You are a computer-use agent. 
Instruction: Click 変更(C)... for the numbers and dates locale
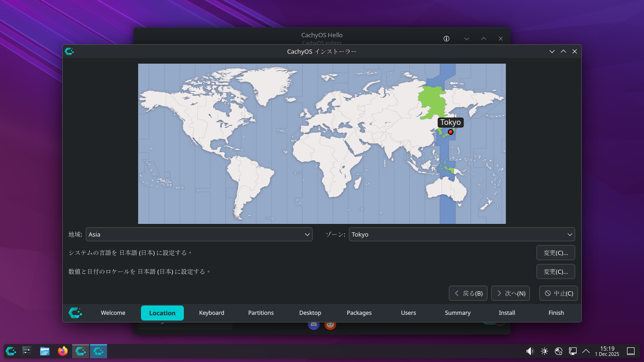pos(556,271)
